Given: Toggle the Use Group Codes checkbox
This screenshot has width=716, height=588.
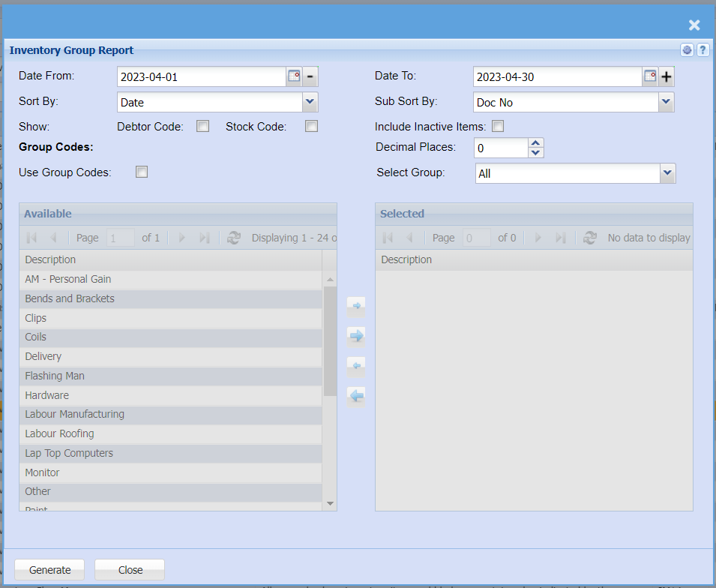Looking at the screenshot, I should click(x=142, y=172).
